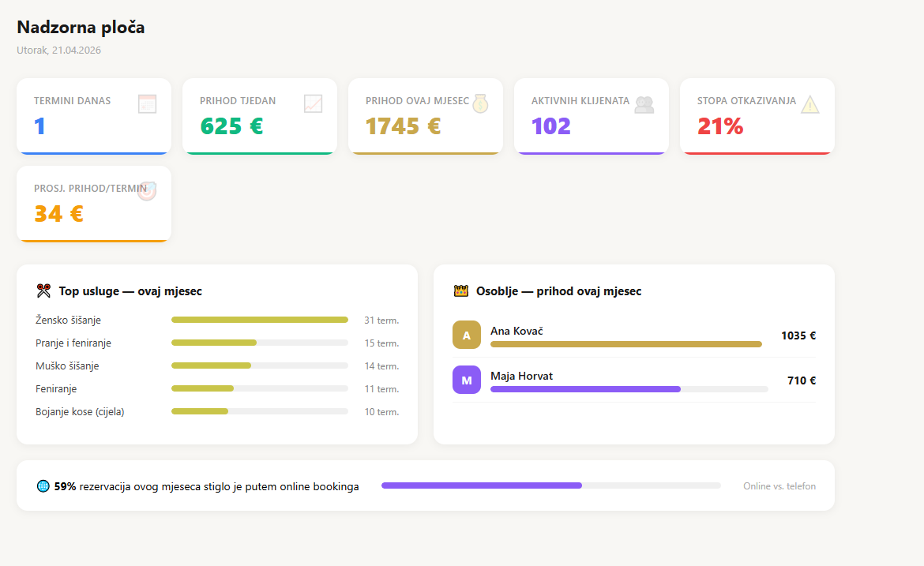This screenshot has height=566, width=924.
Task: Click the Ana Kovač staff name
Action: pyautogui.click(x=516, y=331)
